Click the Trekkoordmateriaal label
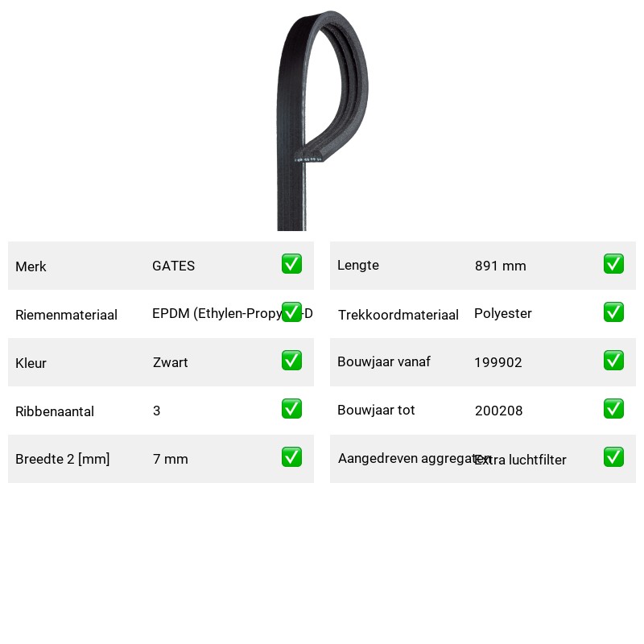The height and width of the screenshot is (644, 644). click(398, 315)
